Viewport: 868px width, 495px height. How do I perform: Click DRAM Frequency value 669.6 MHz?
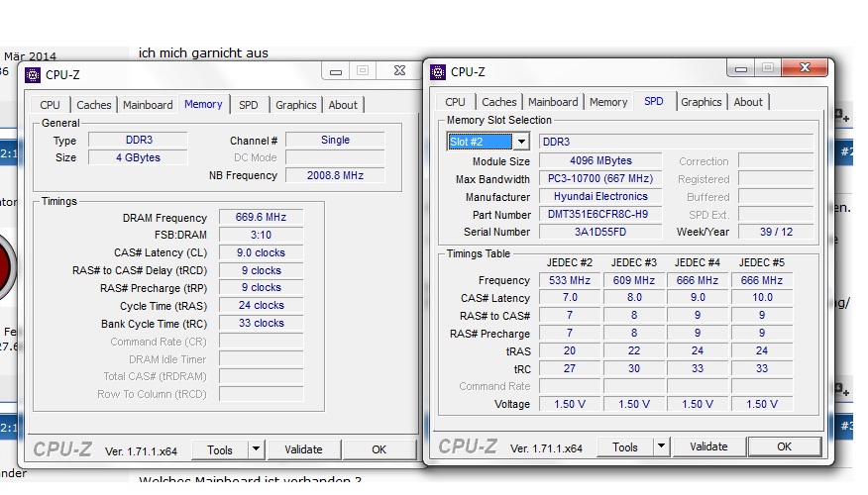(x=262, y=218)
